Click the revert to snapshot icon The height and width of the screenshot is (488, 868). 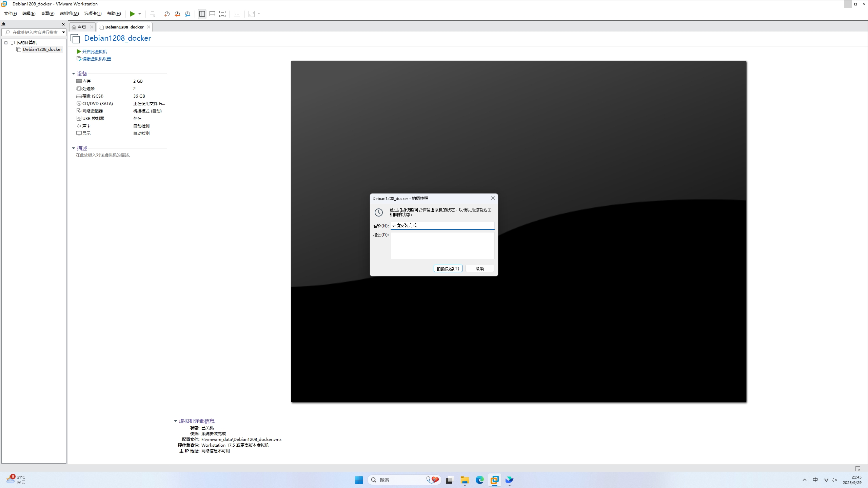pyautogui.click(x=177, y=14)
